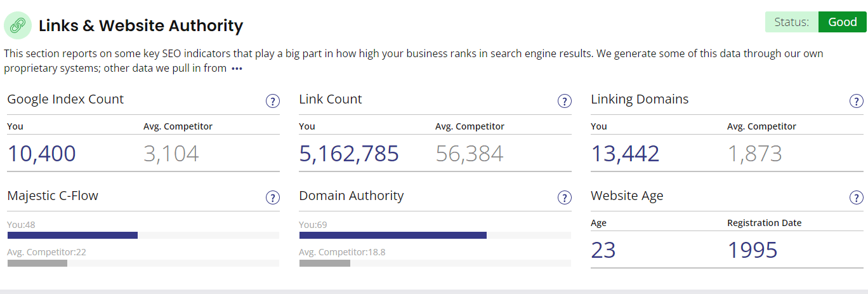The height and width of the screenshot is (294, 868).
Task: Open help for Linking Domains
Action: [856, 102]
